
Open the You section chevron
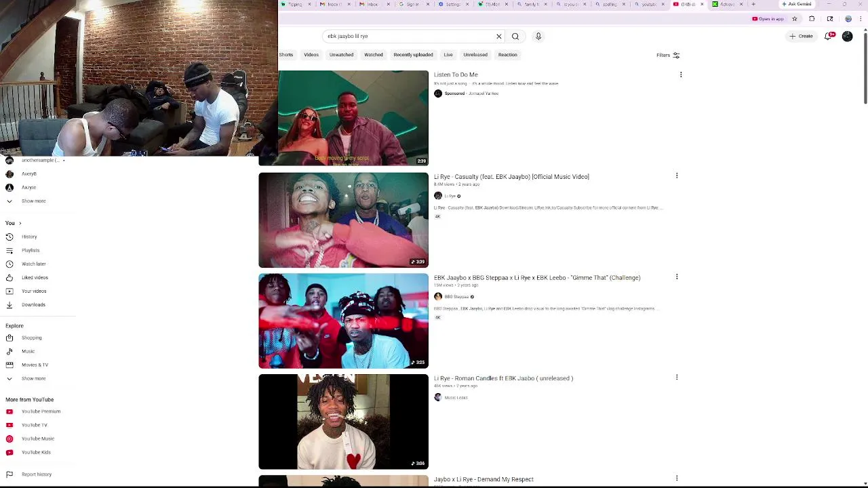coord(20,223)
